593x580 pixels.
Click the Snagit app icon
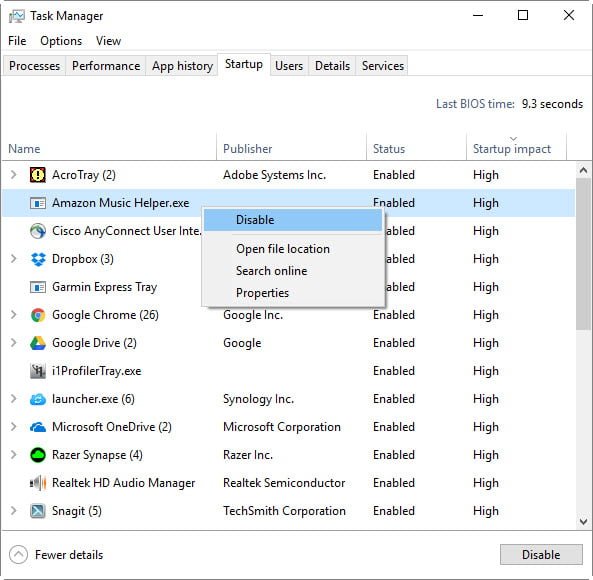click(38, 511)
